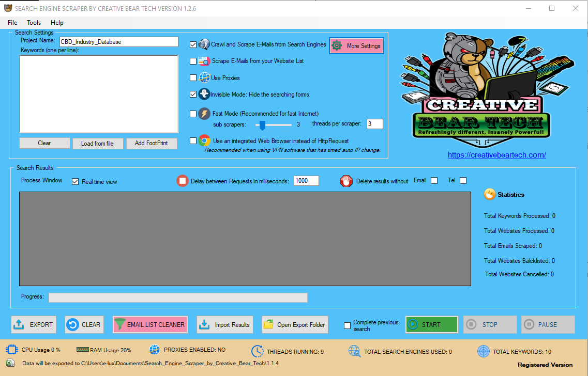Click Add FootPrint button

click(152, 143)
